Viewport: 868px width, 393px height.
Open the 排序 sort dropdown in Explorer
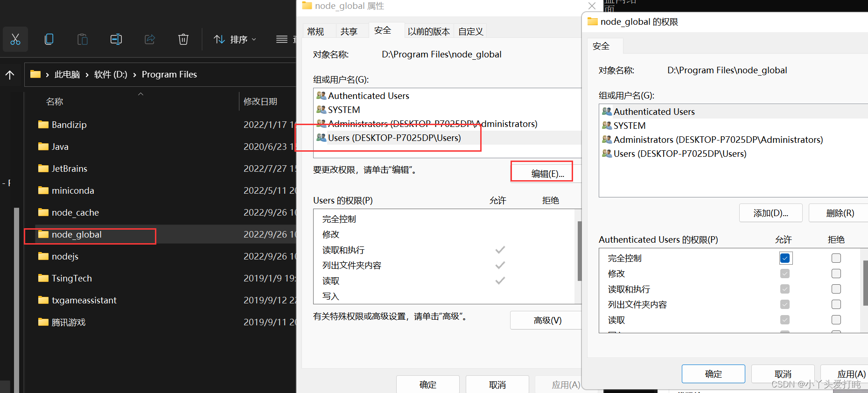235,39
